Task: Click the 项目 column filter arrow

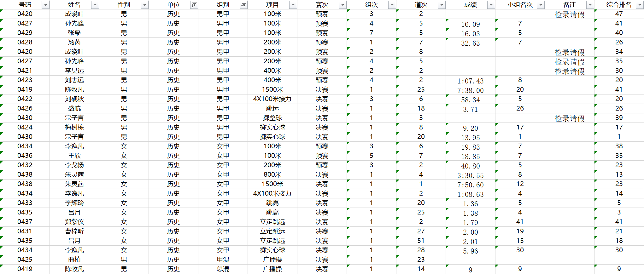Action: (x=293, y=5)
